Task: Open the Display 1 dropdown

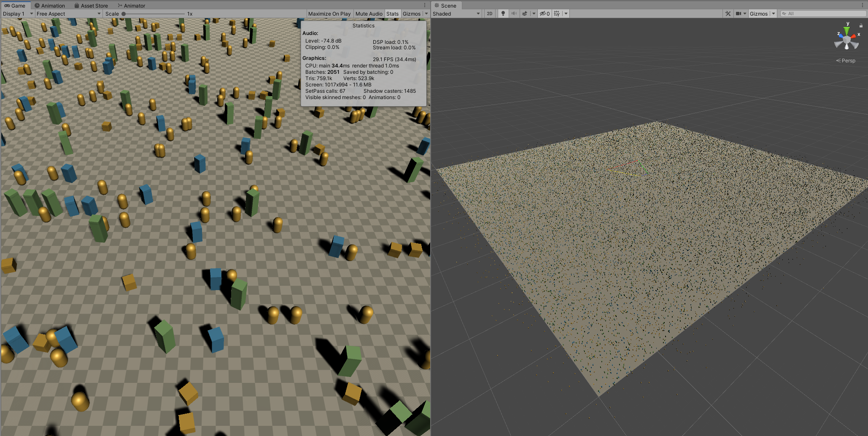Action: click(18, 13)
